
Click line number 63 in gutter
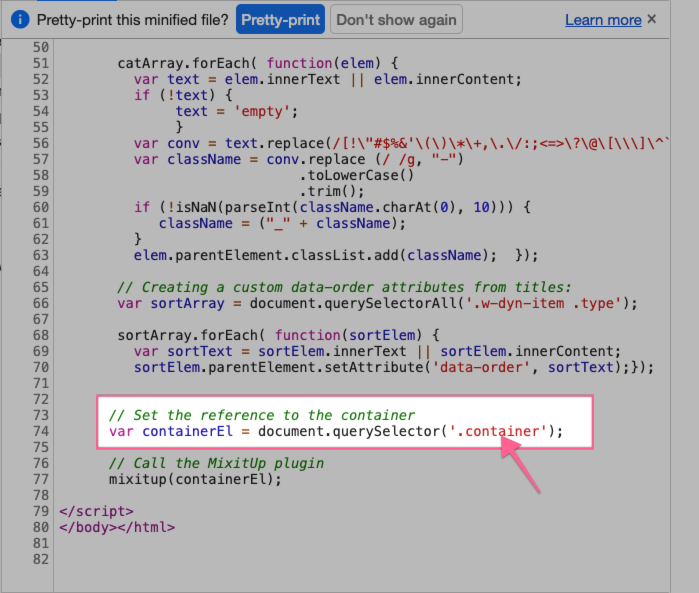(41, 255)
